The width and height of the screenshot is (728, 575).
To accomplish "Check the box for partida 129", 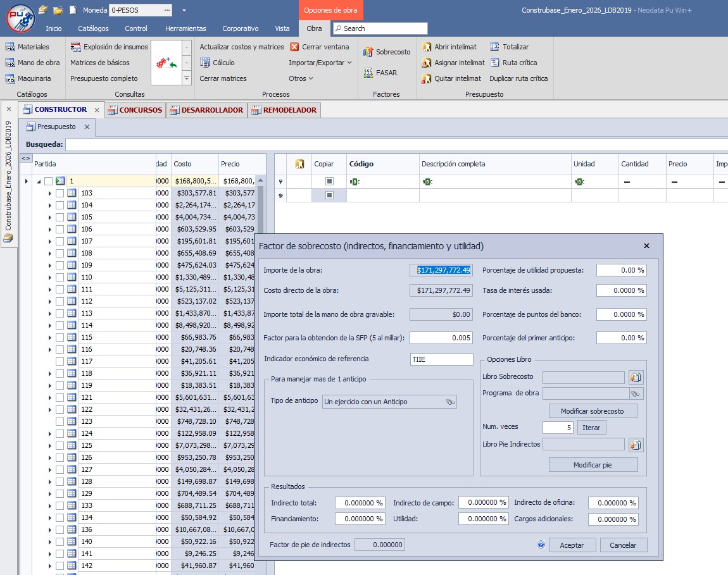I will pos(60,494).
